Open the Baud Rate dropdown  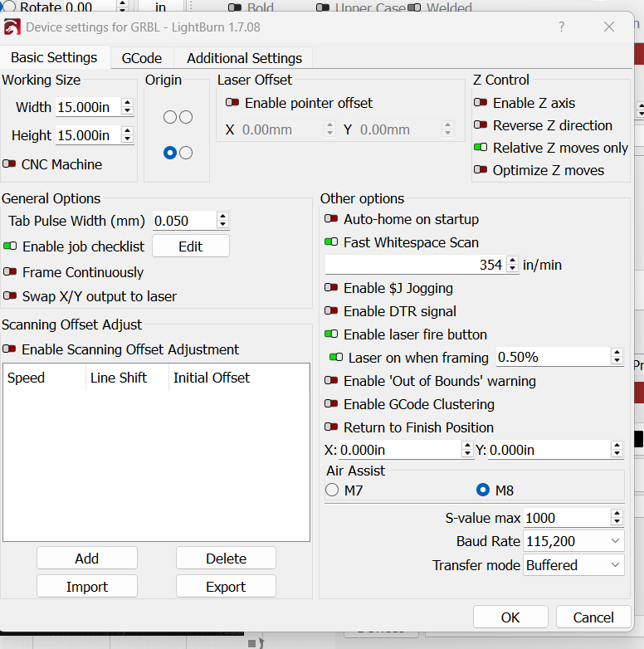pos(573,541)
